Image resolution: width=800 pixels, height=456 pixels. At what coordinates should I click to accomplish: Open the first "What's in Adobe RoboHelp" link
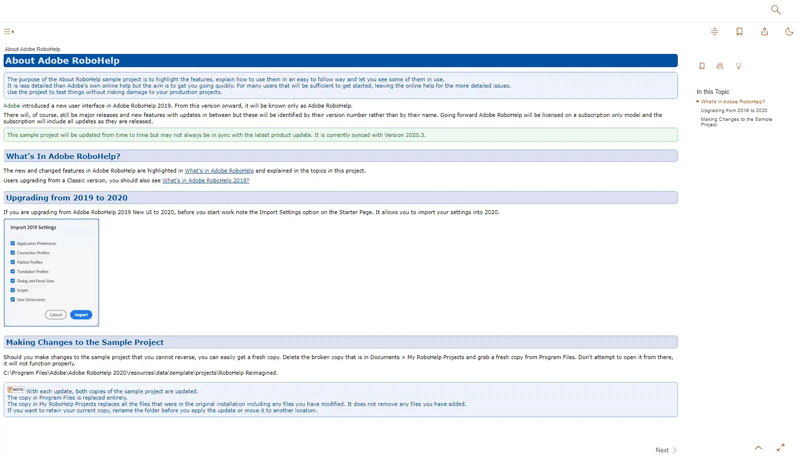click(x=219, y=171)
